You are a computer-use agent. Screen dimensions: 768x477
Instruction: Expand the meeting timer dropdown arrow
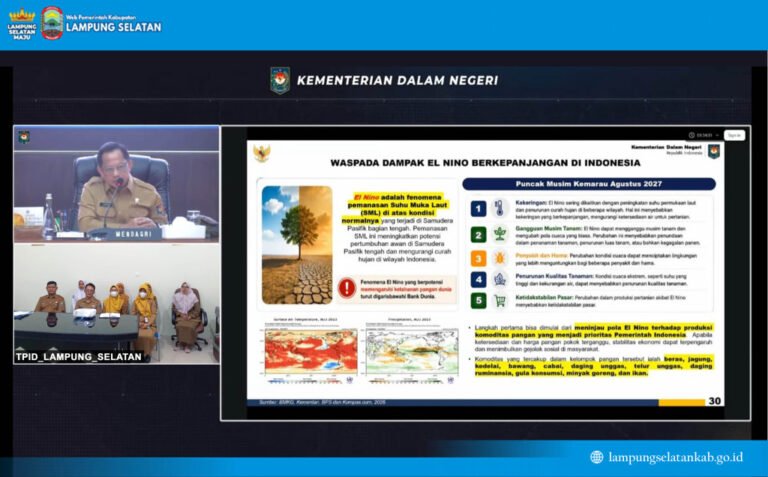point(717,136)
